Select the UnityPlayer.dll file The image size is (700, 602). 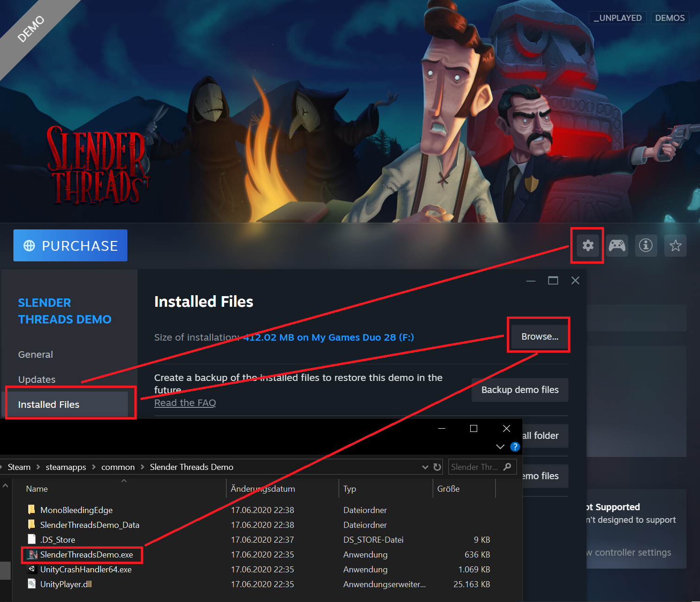click(66, 584)
